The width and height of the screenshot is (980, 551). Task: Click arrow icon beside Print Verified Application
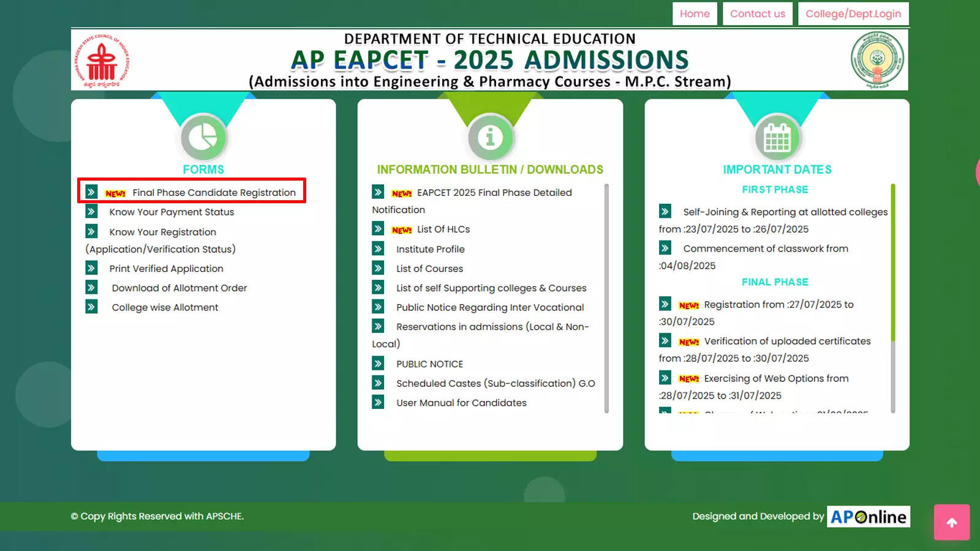click(91, 268)
